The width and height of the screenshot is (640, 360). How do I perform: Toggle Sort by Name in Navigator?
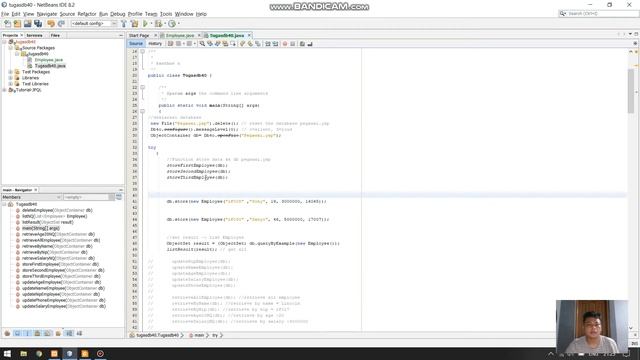[x=69, y=333]
